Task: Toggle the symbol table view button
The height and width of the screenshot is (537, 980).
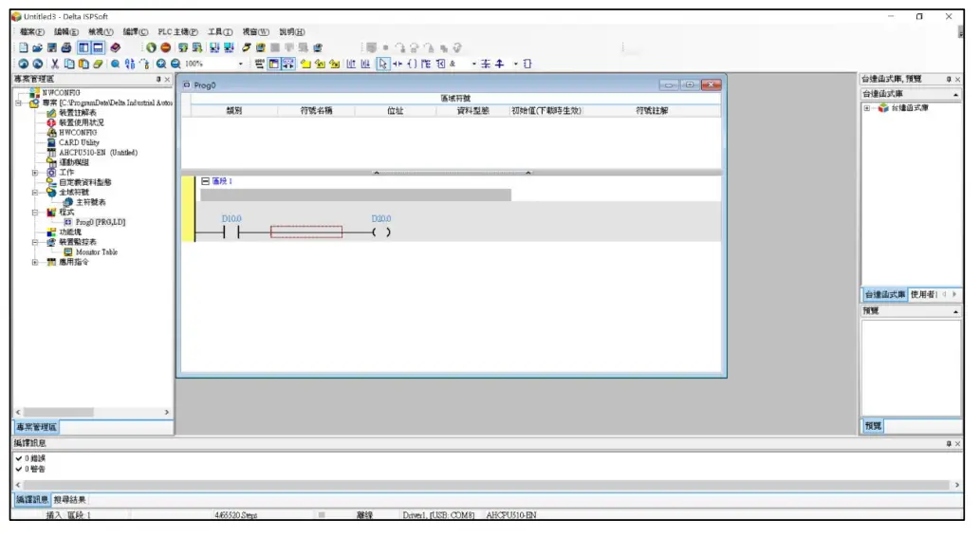Action: [x=274, y=64]
